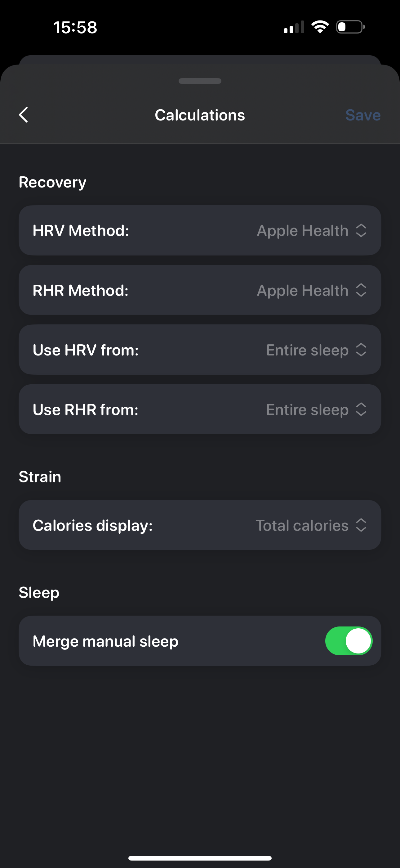This screenshot has height=868, width=400.
Task: Open the HRV Method Apple Health dropdown
Action: 311,230
